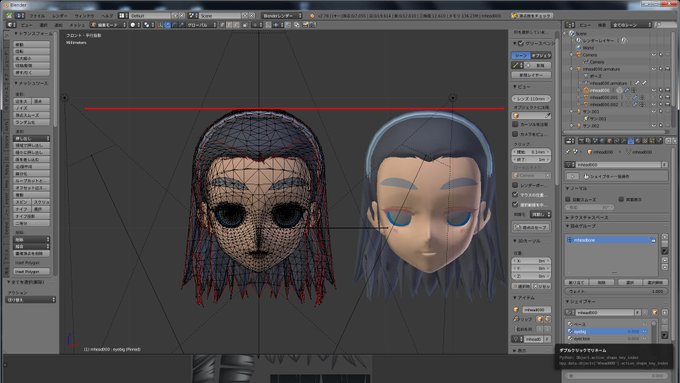The image size is (680, 383).
Task: Open modifiers properties tab wrench icon
Action: point(624,141)
